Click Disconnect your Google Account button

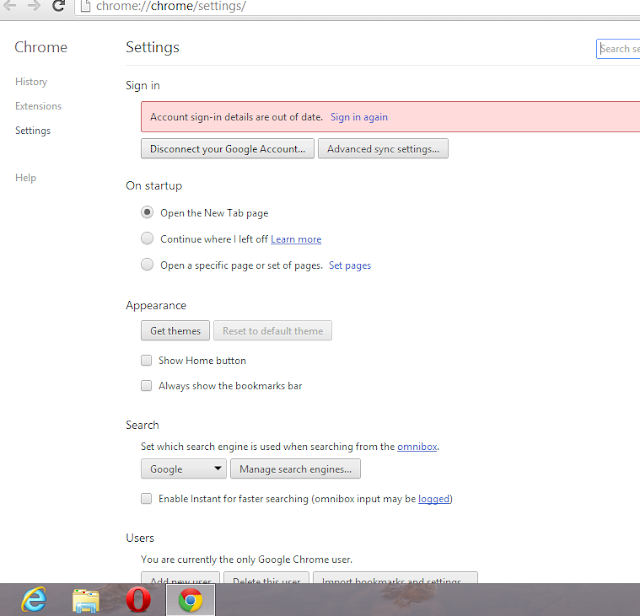pos(228,149)
